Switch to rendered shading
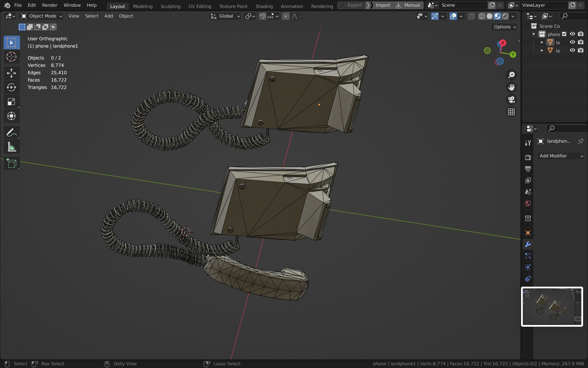The height and width of the screenshot is (368, 588). click(x=505, y=16)
